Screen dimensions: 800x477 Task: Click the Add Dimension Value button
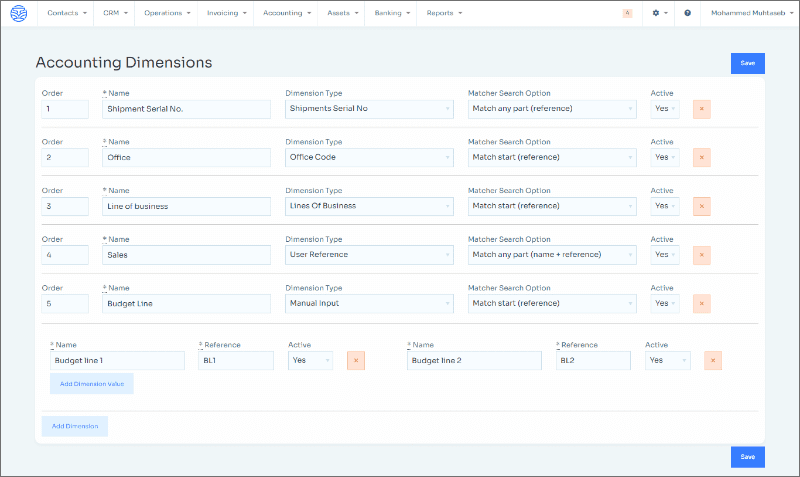[x=91, y=384]
